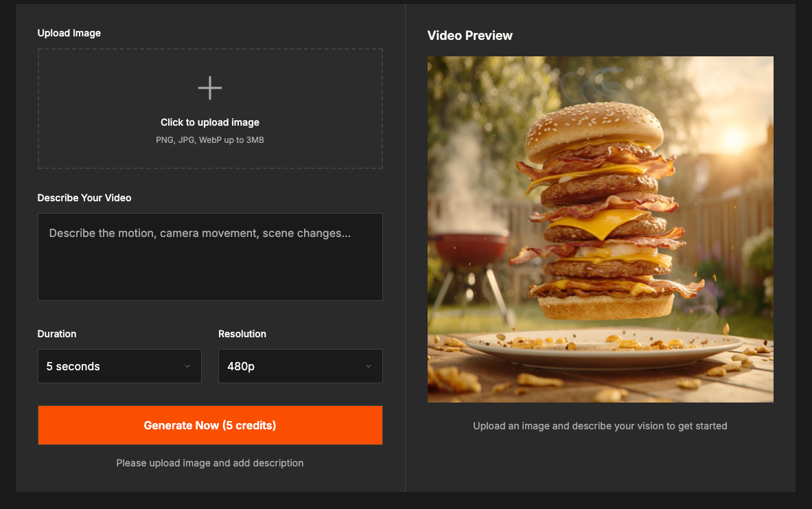The height and width of the screenshot is (509, 812).
Task: Click "Please upload image and add description" notice
Action: (210, 463)
